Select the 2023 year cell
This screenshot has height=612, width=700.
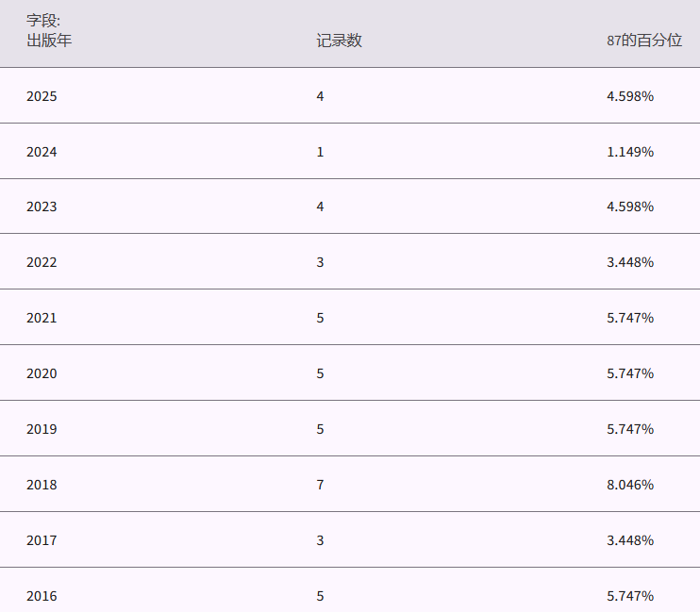[x=42, y=207]
